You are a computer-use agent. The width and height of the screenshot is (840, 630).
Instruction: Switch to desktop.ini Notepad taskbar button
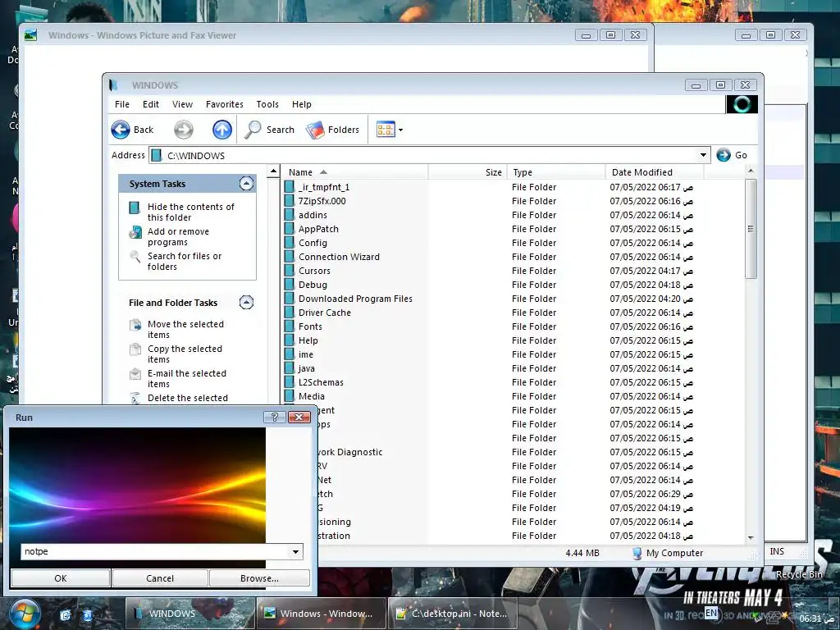[453, 614]
